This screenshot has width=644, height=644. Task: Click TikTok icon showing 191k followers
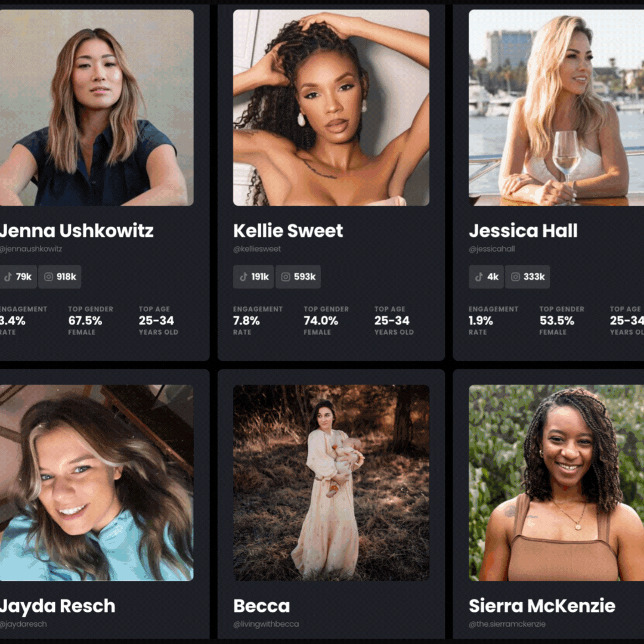pyautogui.click(x=243, y=277)
